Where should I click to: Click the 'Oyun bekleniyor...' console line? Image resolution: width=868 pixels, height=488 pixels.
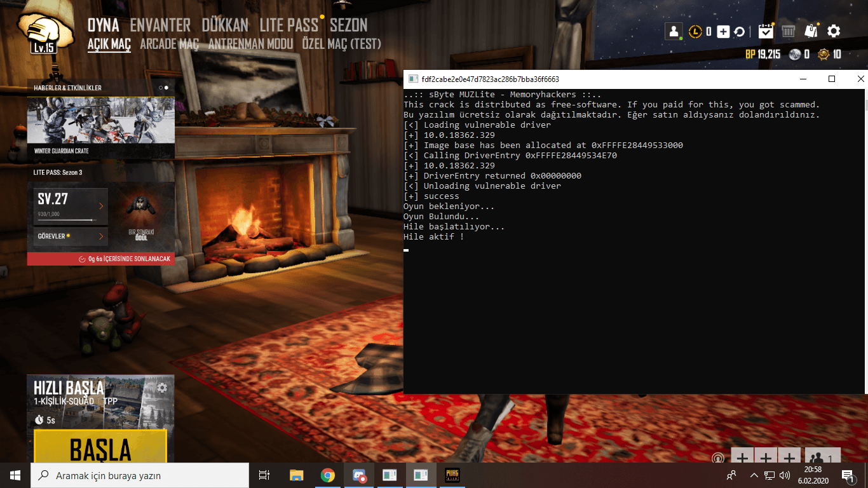pos(449,207)
